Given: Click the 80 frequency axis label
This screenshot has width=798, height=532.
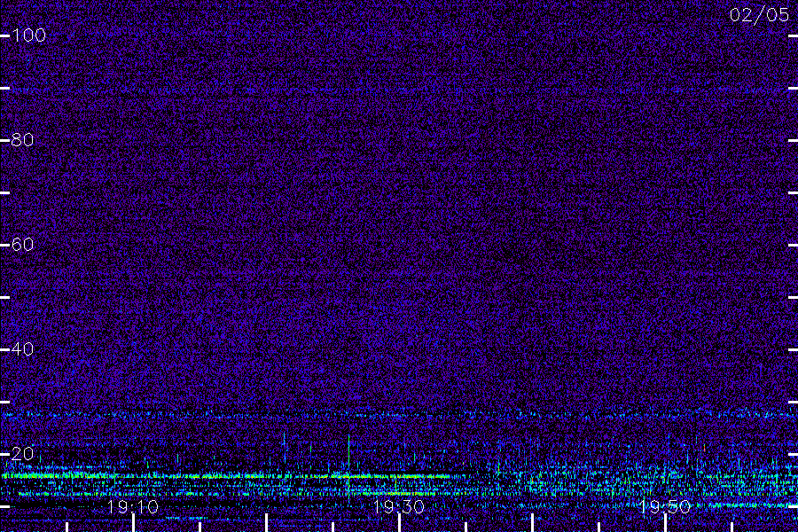Looking at the screenshot, I should (x=22, y=139).
